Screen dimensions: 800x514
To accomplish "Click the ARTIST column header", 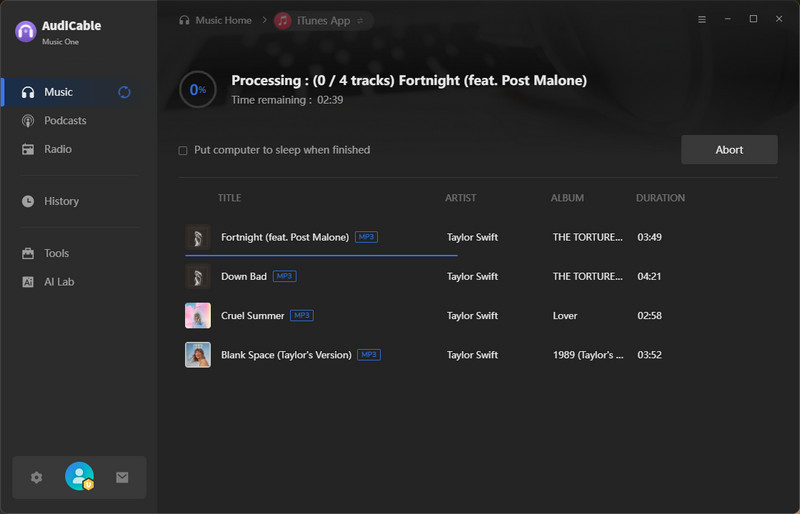I will click(x=460, y=198).
